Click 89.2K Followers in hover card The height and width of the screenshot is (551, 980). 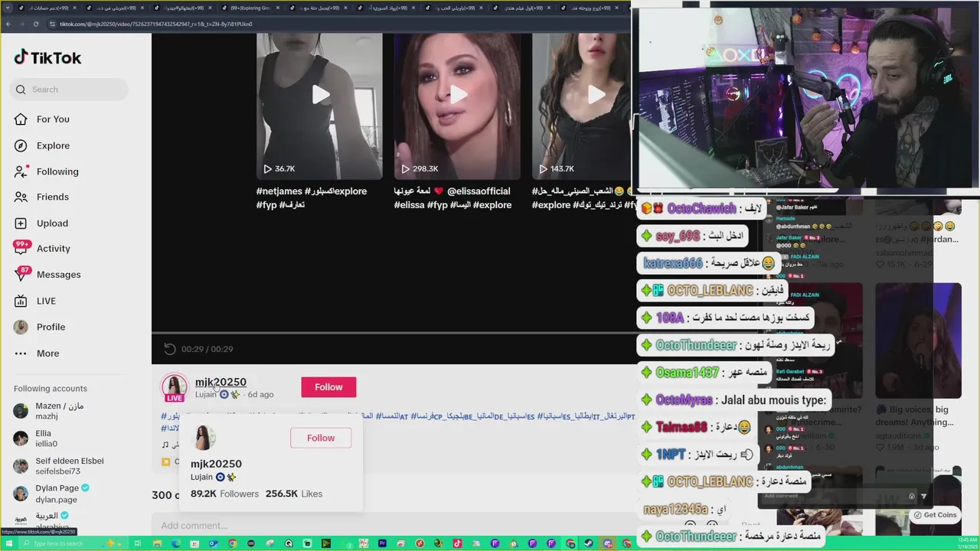pyautogui.click(x=224, y=494)
